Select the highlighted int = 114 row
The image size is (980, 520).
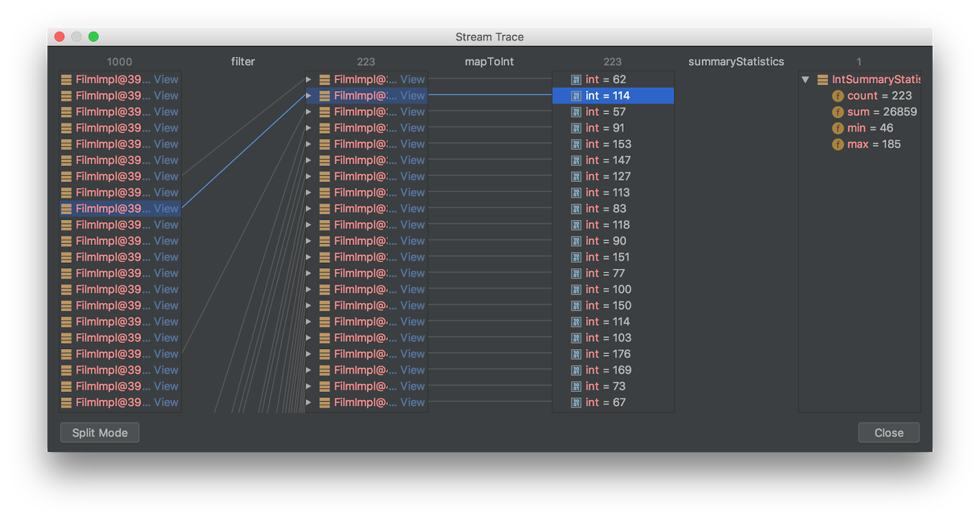click(613, 96)
